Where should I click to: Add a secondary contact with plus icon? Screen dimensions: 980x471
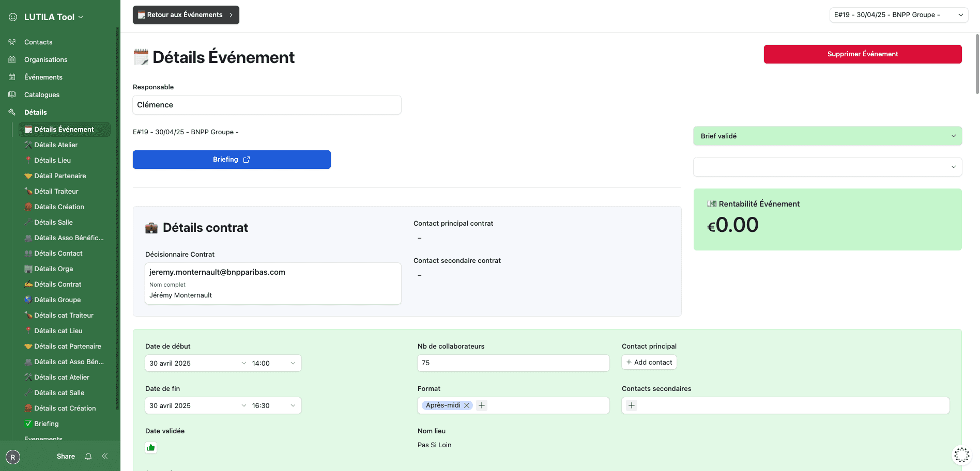[x=632, y=405]
